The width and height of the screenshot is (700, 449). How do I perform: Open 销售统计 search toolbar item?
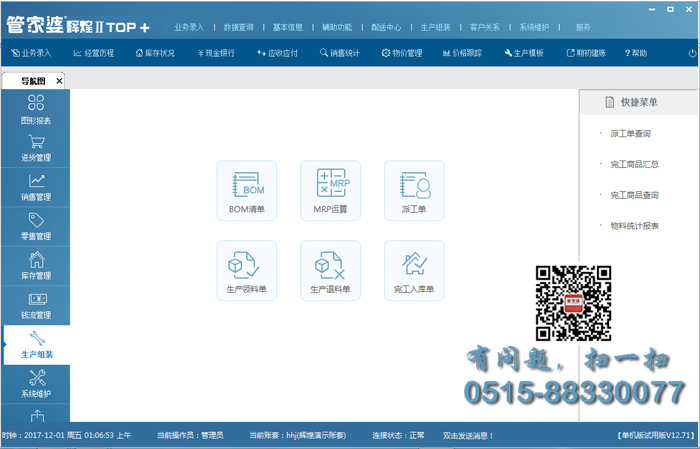[340, 53]
